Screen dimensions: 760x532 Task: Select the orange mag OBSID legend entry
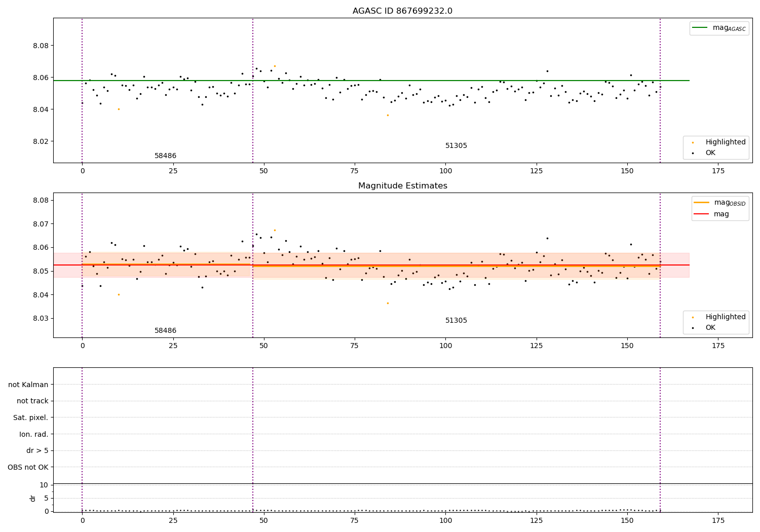point(720,203)
